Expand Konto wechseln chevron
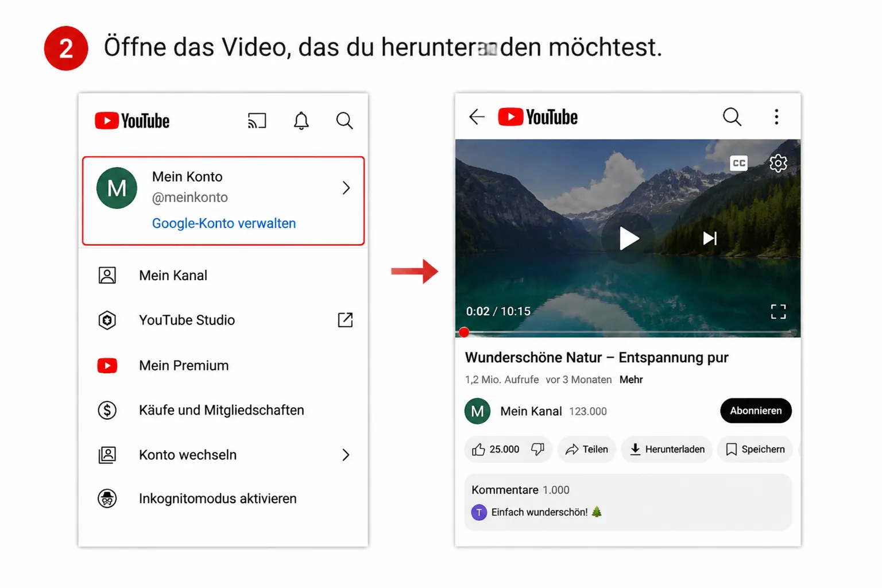The image size is (882, 588). click(346, 455)
